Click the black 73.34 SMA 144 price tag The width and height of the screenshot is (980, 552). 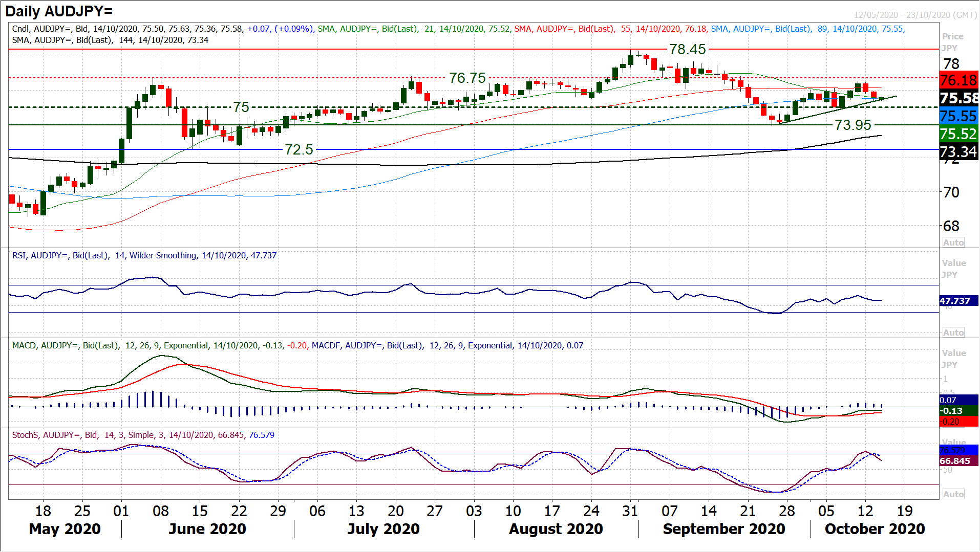pos(959,151)
